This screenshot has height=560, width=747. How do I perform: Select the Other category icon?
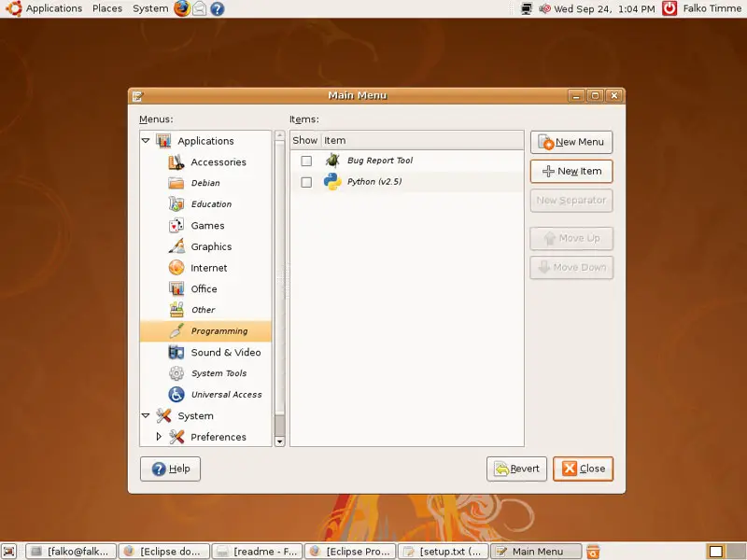[176, 310]
